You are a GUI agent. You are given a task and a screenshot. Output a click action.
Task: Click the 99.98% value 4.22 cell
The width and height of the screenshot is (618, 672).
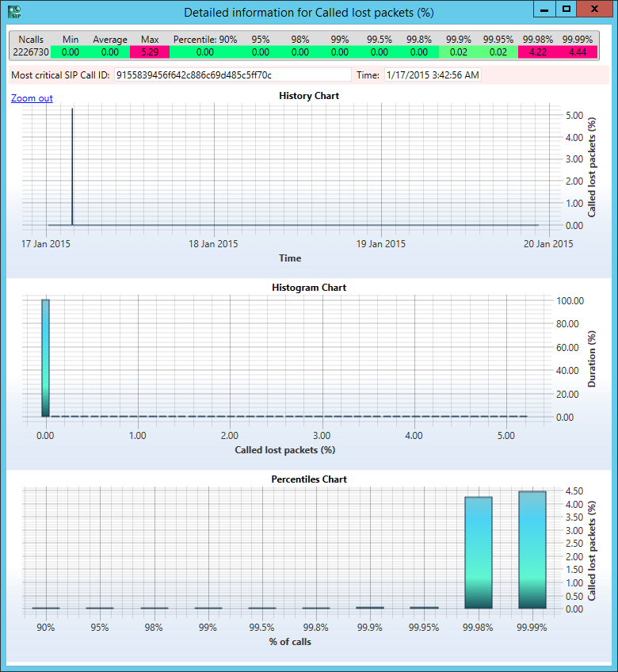(538, 52)
